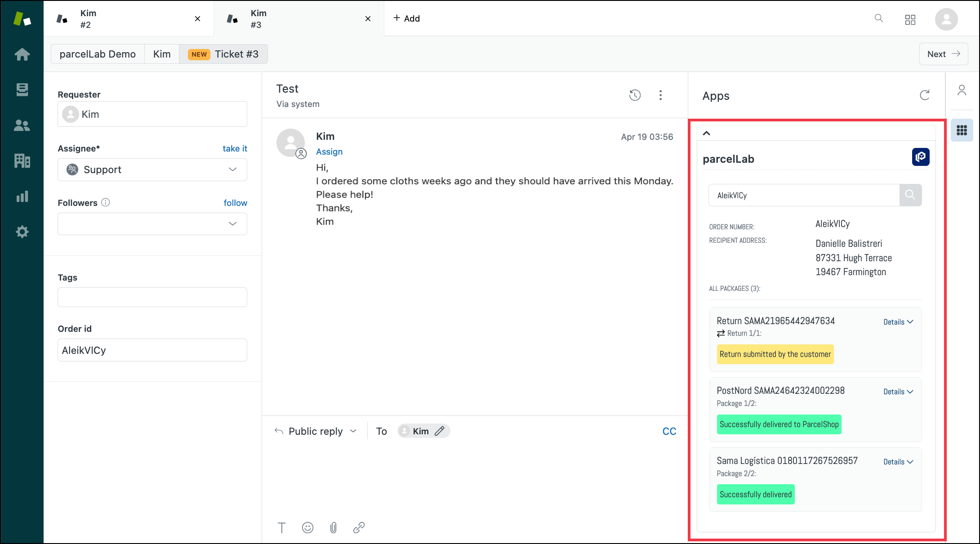Image resolution: width=980 pixels, height=544 pixels.
Task: Click the Next button to go to next ticket
Action: click(x=943, y=54)
